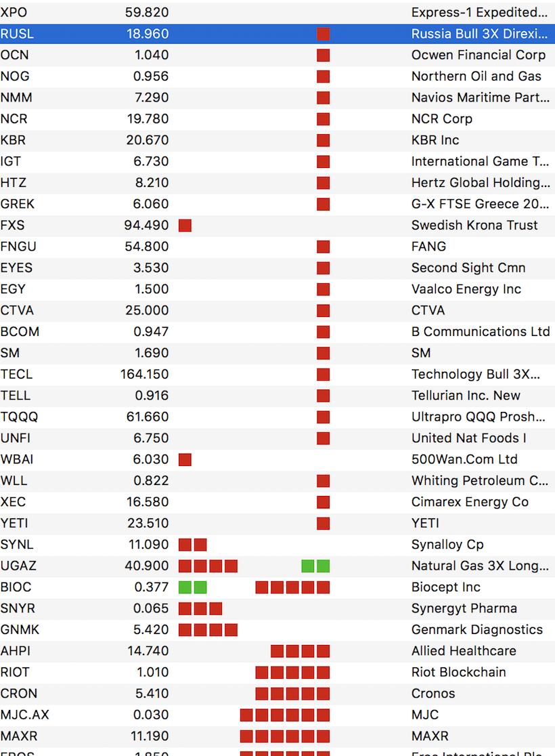The image size is (555, 756).
Task: Click the red square in the TECL row
Action: (323, 375)
